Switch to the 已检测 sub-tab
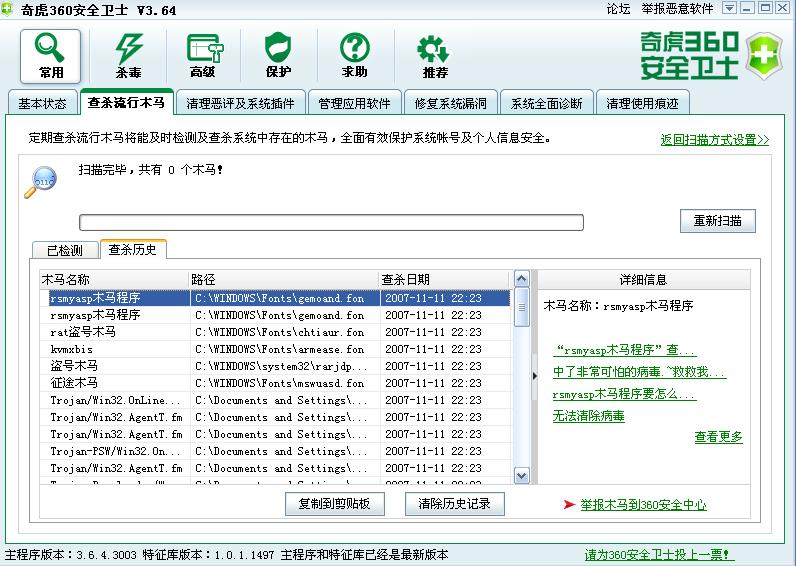796x566 pixels. point(64,250)
